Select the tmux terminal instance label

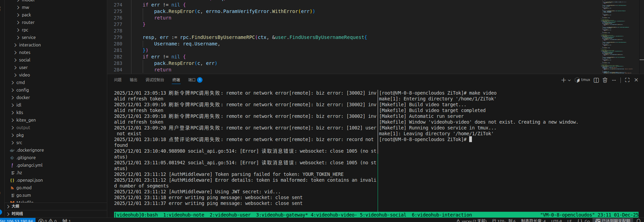pos(582,80)
